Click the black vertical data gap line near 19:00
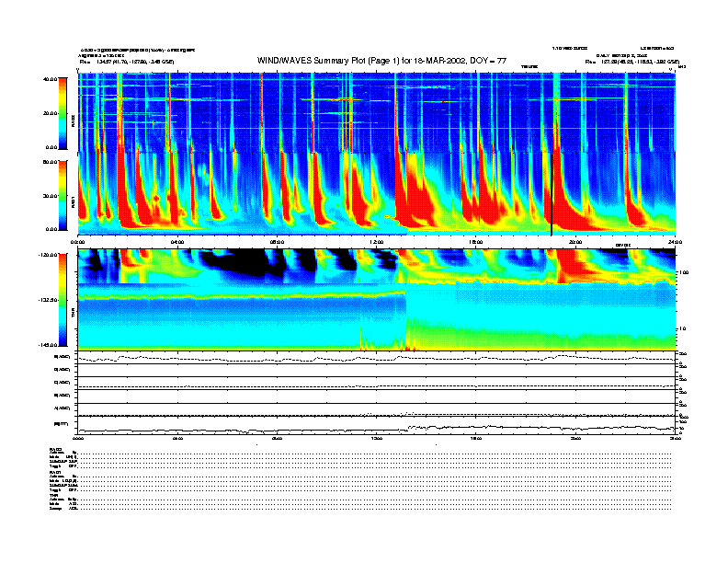The image size is (728, 563). 552,194
